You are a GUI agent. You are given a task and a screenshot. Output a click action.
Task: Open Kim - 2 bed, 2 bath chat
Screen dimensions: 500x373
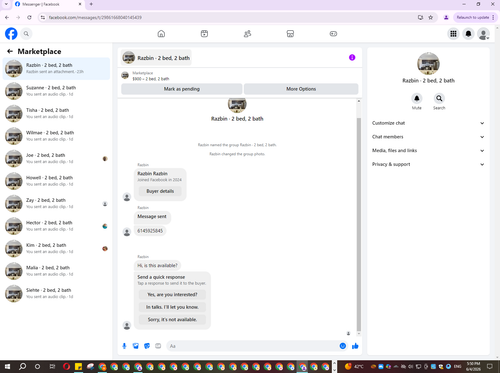pyautogui.click(x=56, y=248)
